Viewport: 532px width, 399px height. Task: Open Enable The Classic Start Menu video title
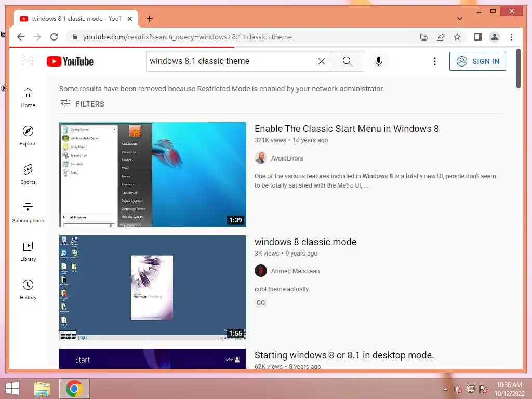point(347,129)
